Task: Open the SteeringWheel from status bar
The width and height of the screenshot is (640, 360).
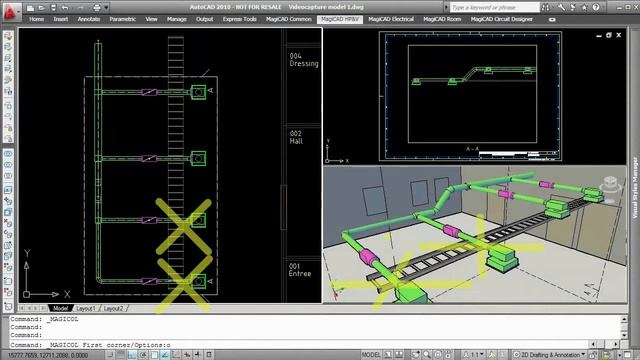Action: (438, 355)
